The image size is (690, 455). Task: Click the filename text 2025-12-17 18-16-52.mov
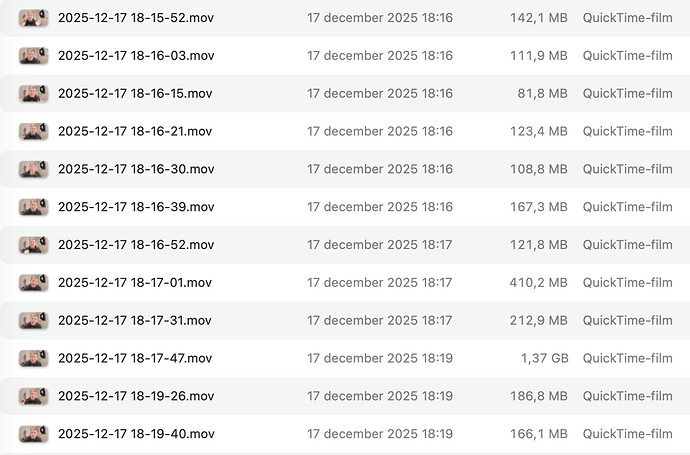[136, 245]
